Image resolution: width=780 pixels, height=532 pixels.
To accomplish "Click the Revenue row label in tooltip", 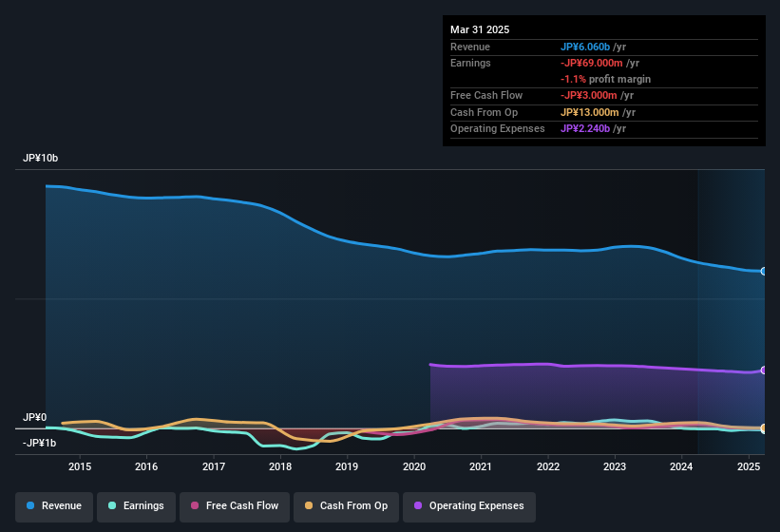I will (x=470, y=47).
